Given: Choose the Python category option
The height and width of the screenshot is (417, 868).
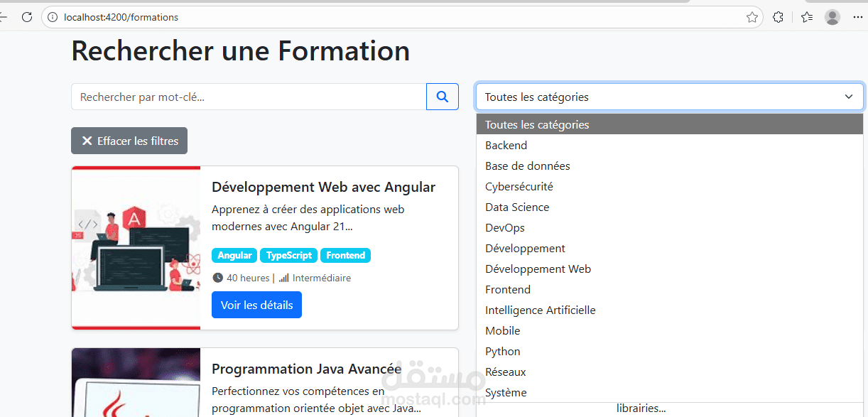Looking at the screenshot, I should click(x=503, y=351).
